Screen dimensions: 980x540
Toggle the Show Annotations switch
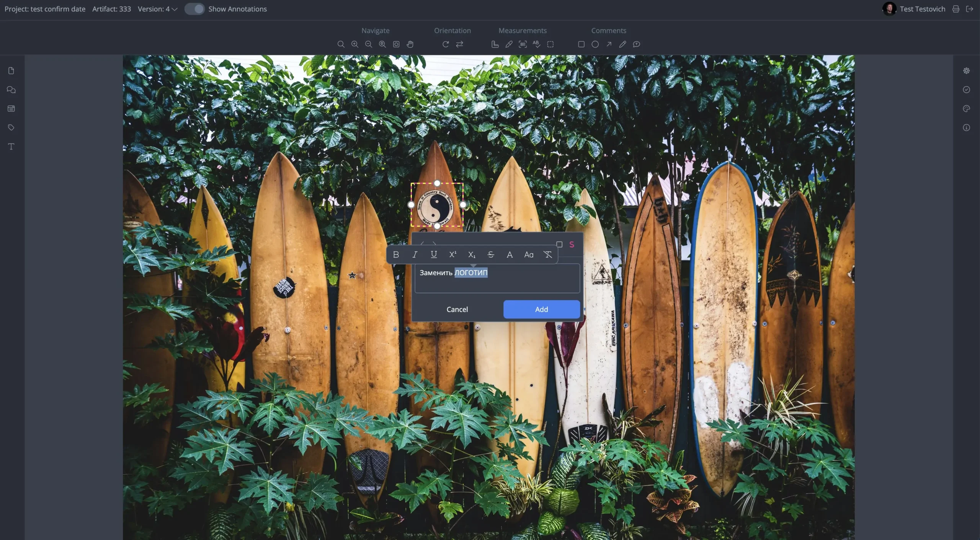(194, 9)
